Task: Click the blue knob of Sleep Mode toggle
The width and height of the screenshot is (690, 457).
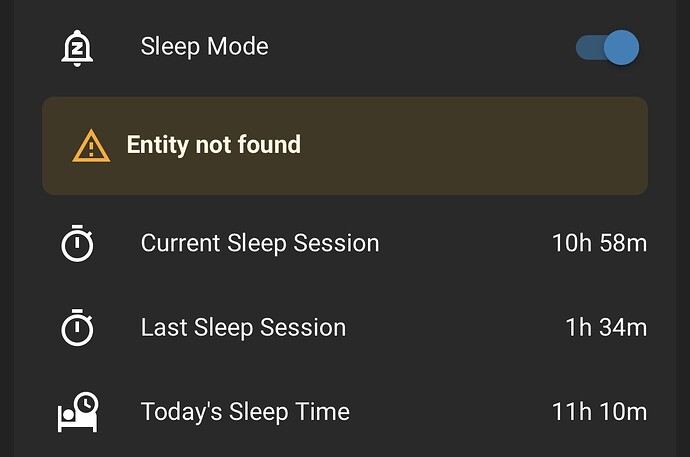Action: pos(621,48)
